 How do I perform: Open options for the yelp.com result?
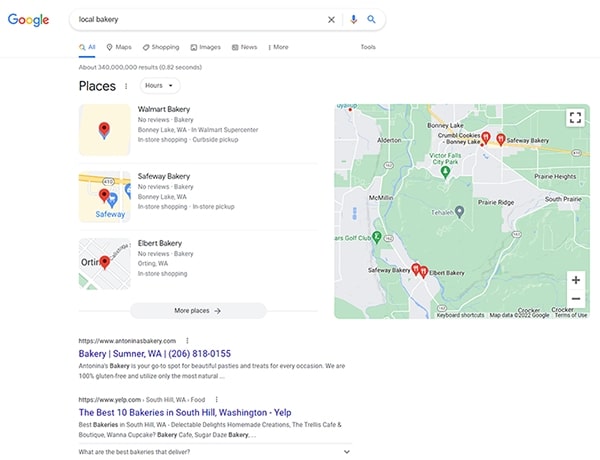point(217,400)
